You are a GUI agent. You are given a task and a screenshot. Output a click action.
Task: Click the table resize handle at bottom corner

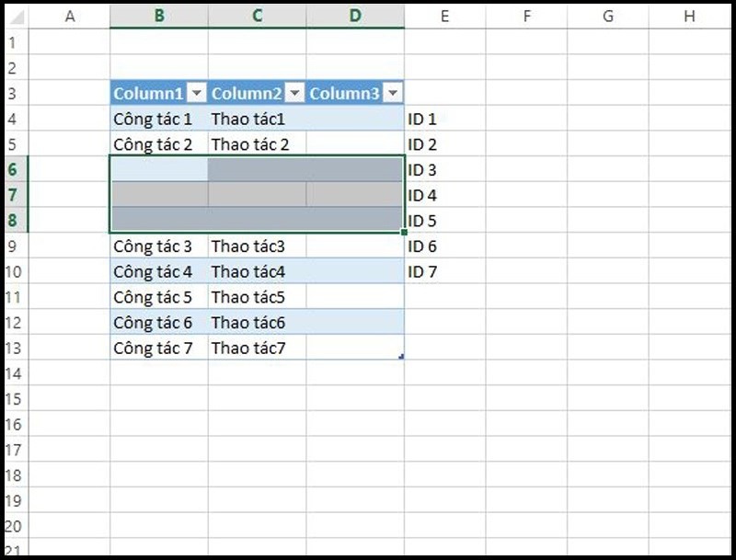[x=401, y=357]
